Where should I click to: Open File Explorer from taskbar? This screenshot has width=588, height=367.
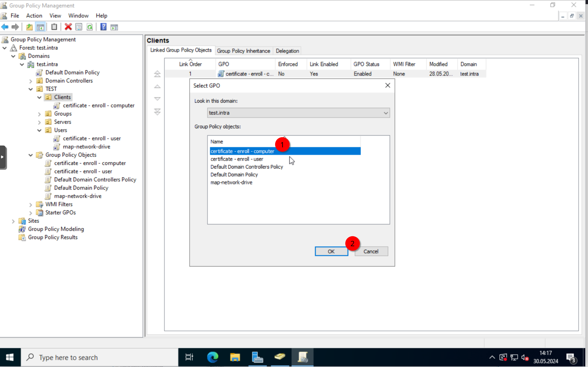click(235, 357)
